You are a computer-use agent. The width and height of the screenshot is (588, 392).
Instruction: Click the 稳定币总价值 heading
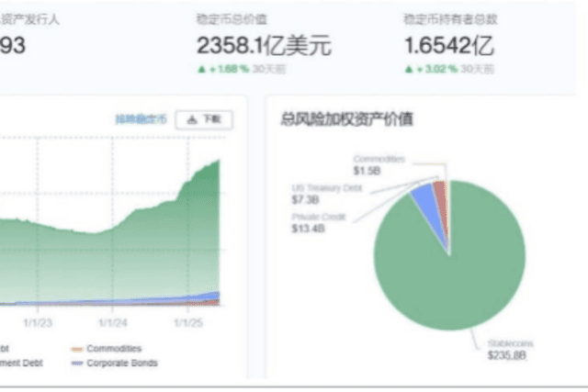[x=232, y=19]
